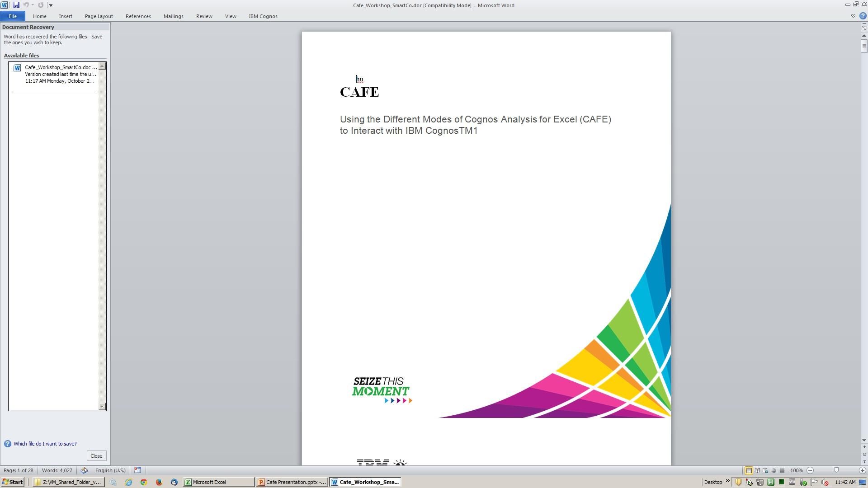Screen dimensions: 868x488
Task: Click the Next Page double-arrow button
Action: coord(864,462)
